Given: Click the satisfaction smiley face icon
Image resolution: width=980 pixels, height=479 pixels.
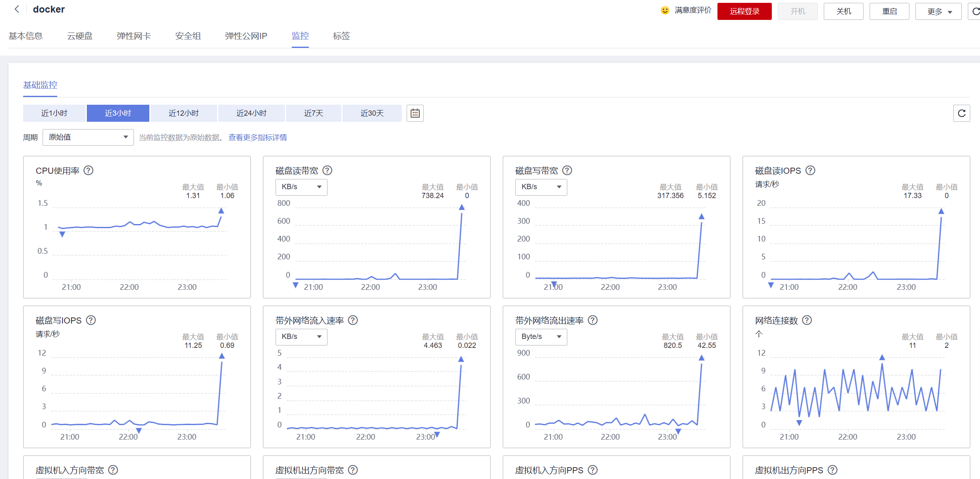Looking at the screenshot, I should (x=665, y=10).
